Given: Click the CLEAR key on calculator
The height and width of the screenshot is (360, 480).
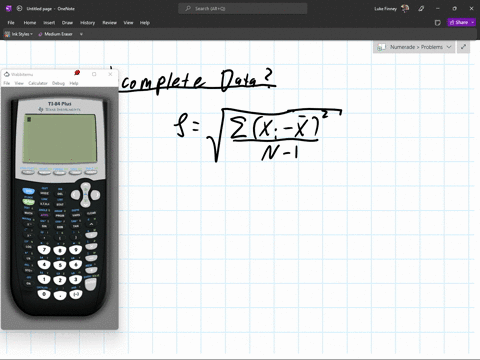Looking at the screenshot, I should 91,213.
